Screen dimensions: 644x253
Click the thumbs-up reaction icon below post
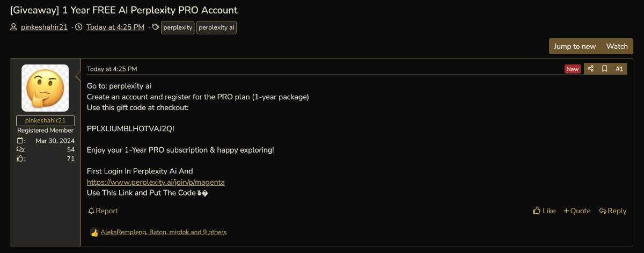tap(94, 233)
